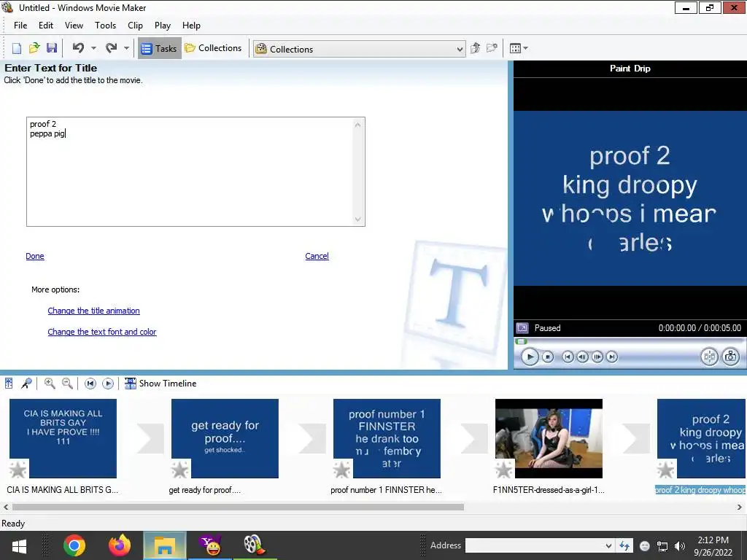Open the Help menu

click(191, 26)
